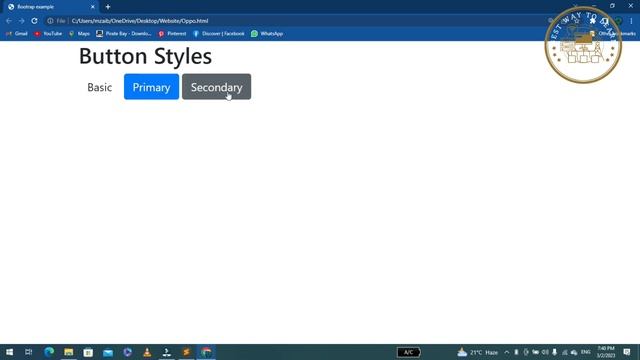Open a new browser tab with plus icon

coord(108,7)
